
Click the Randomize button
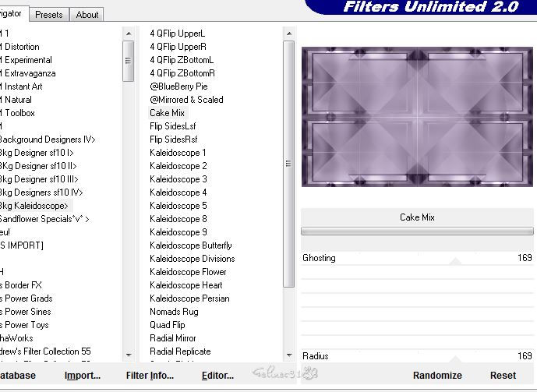coord(437,375)
